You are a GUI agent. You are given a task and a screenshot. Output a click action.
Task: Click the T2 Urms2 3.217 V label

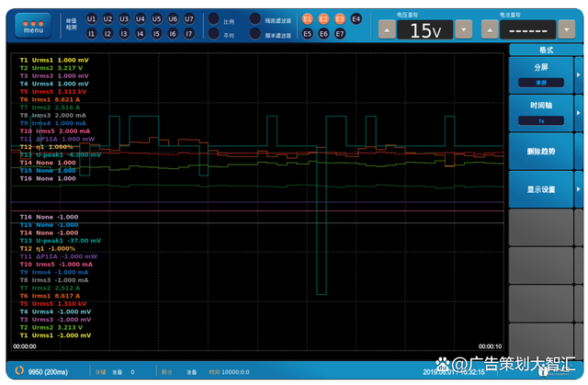pyautogui.click(x=51, y=68)
